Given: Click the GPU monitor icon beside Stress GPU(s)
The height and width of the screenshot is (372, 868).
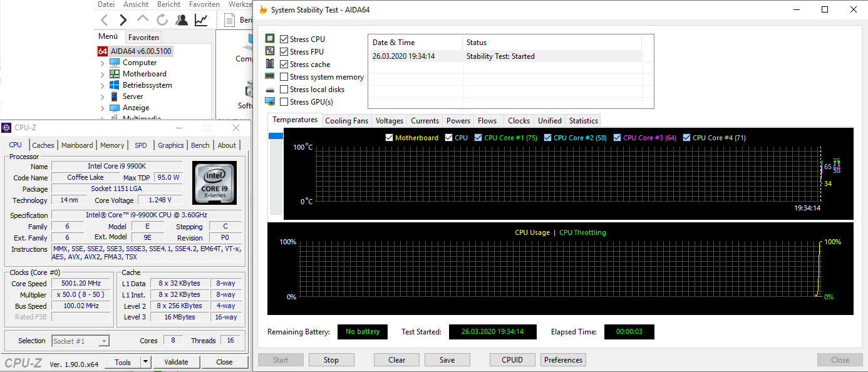Looking at the screenshot, I should [x=270, y=101].
